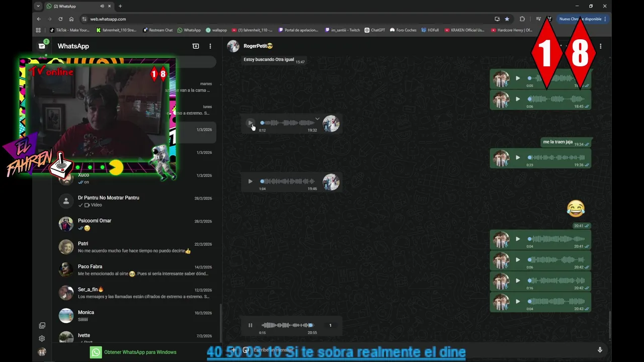644x362 pixels.
Task: Expand the options chevron on the 19:32 voice message
Action: (x=317, y=119)
